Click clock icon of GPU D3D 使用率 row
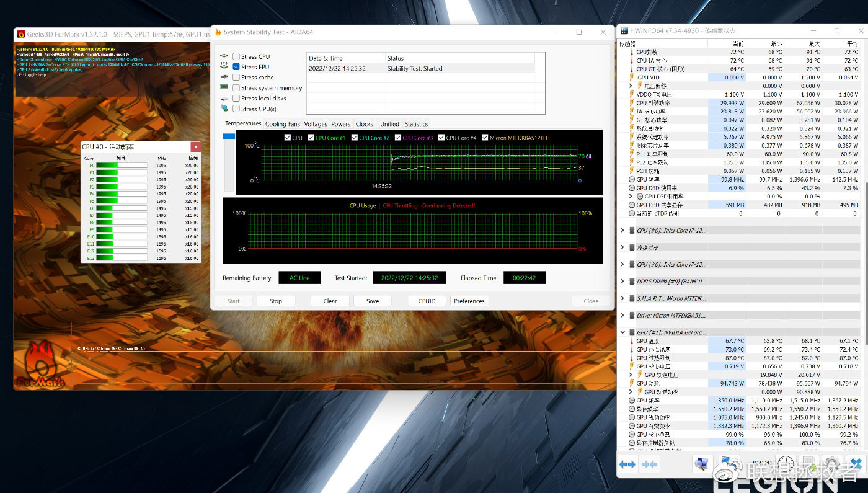Screen dimensions: 868x493 coord(632,188)
